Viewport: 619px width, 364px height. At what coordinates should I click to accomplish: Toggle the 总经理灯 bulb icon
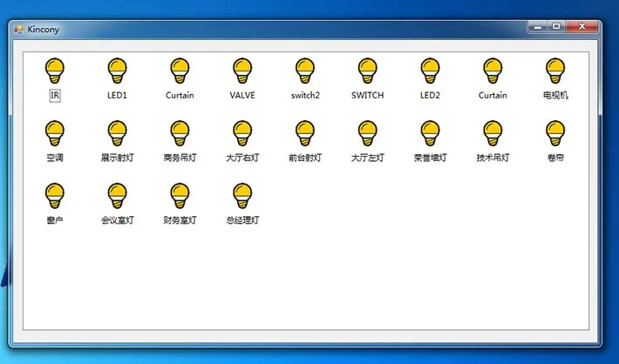(x=242, y=196)
